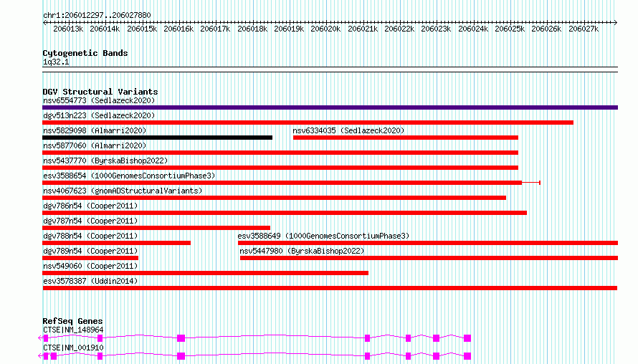Image resolution: width=638 pixels, height=364 pixels.
Task: Choose the 206020k ruler marker
Action: tap(325, 29)
